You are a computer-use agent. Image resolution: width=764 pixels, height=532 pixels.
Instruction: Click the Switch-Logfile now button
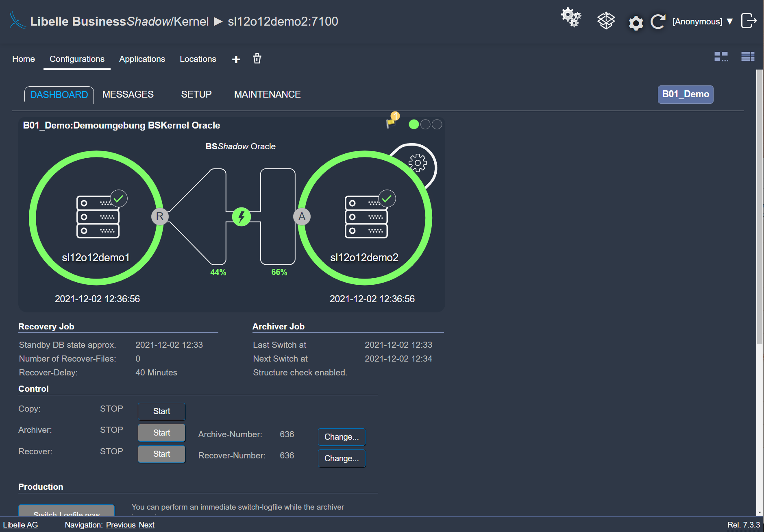tap(67, 511)
